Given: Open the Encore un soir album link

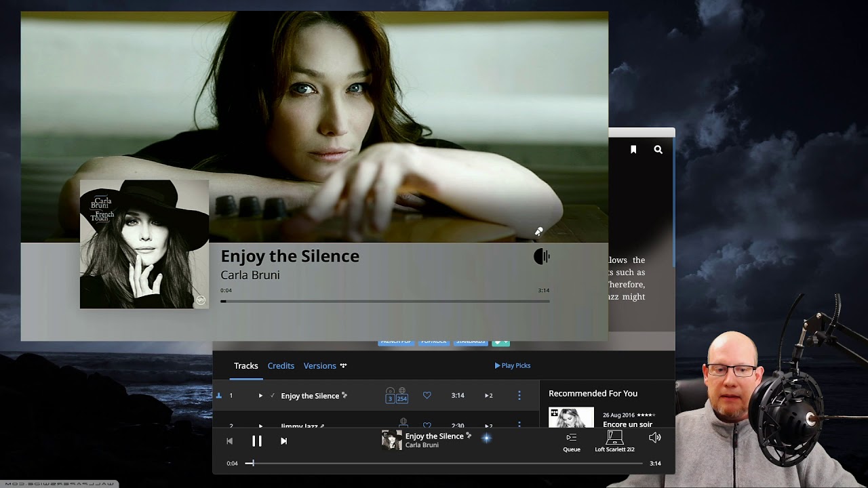Looking at the screenshot, I should click(627, 424).
